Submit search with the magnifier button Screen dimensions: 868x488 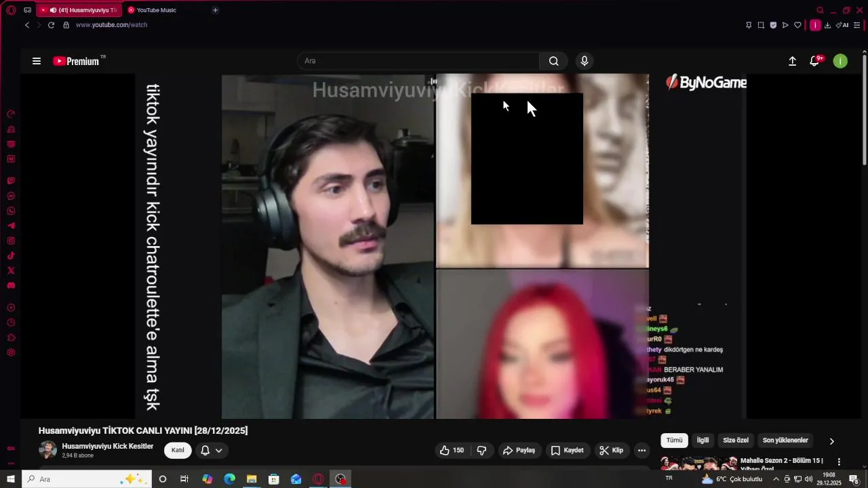click(554, 61)
